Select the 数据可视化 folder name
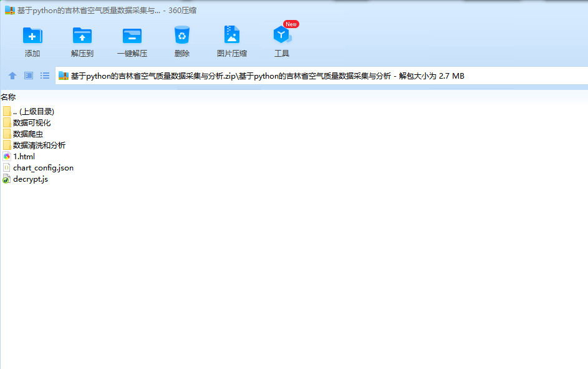Image resolution: width=588 pixels, height=369 pixels. click(x=32, y=123)
